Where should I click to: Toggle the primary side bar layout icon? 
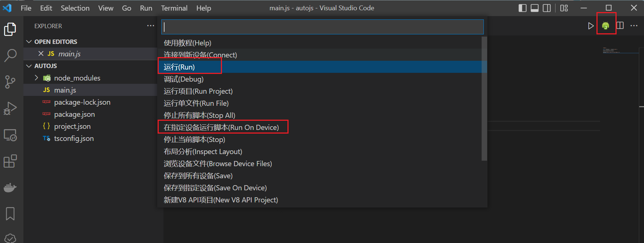523,8
